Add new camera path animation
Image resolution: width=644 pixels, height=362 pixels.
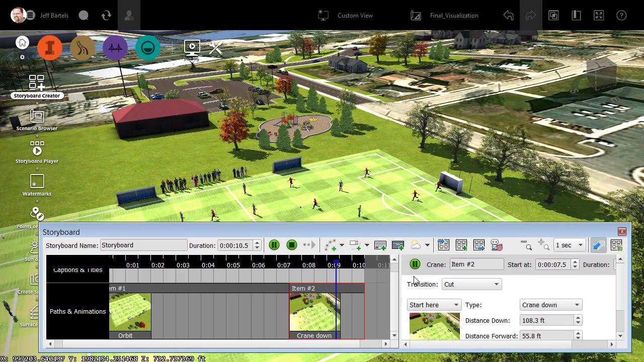pyautogui.click(x=331, y=245)
